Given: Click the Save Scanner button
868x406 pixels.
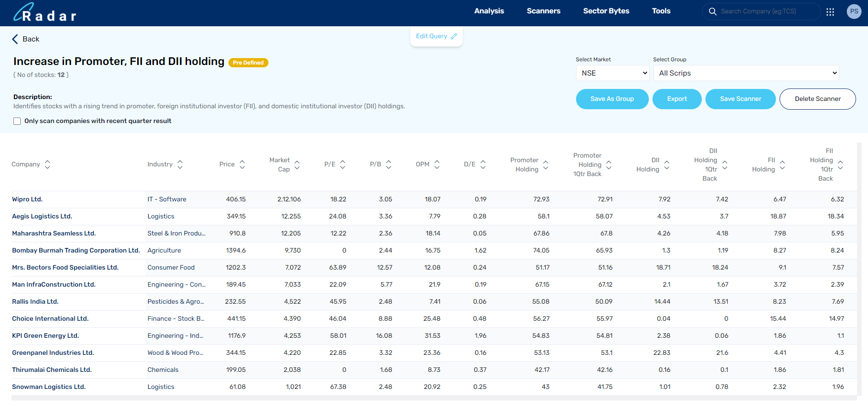Looking at the screenshot, I should click(740, 99).
